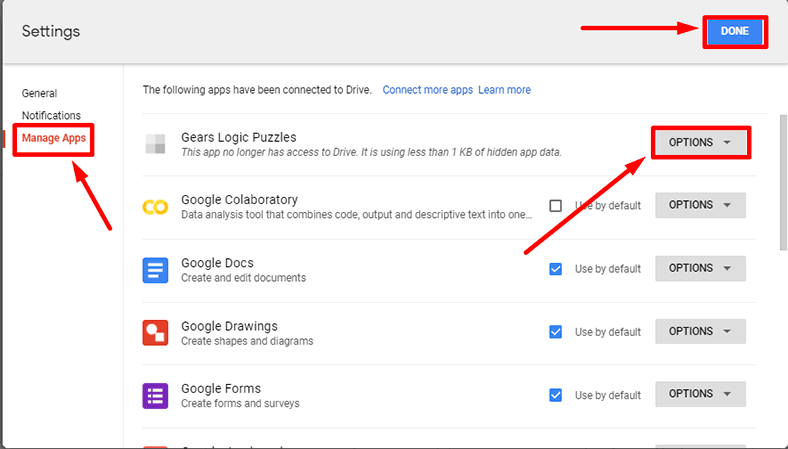Click the Google Forms title
788x449 pixels.
(221, 389)
